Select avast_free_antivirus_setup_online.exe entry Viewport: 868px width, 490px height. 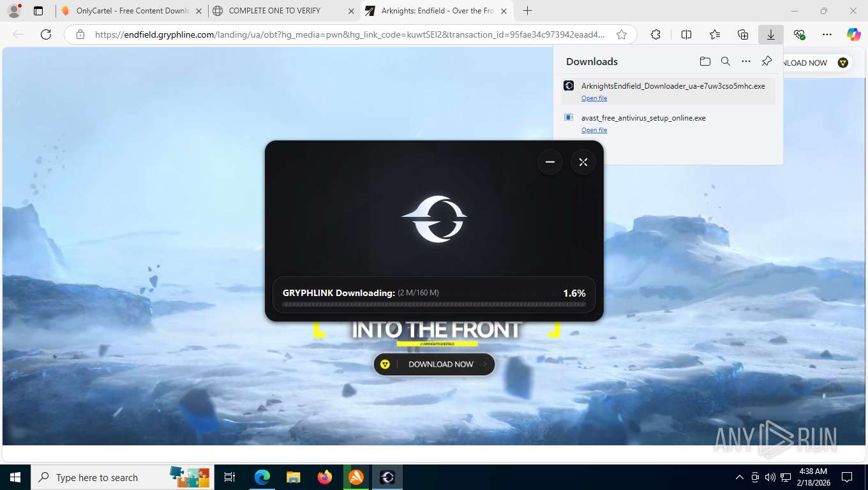pos(668,122)
